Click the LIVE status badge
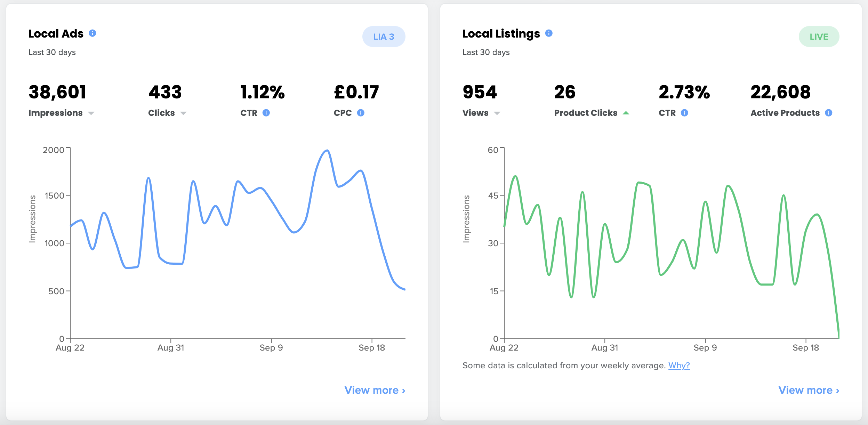Viewport: 868px width, 425px height. [x=819, y=37]
